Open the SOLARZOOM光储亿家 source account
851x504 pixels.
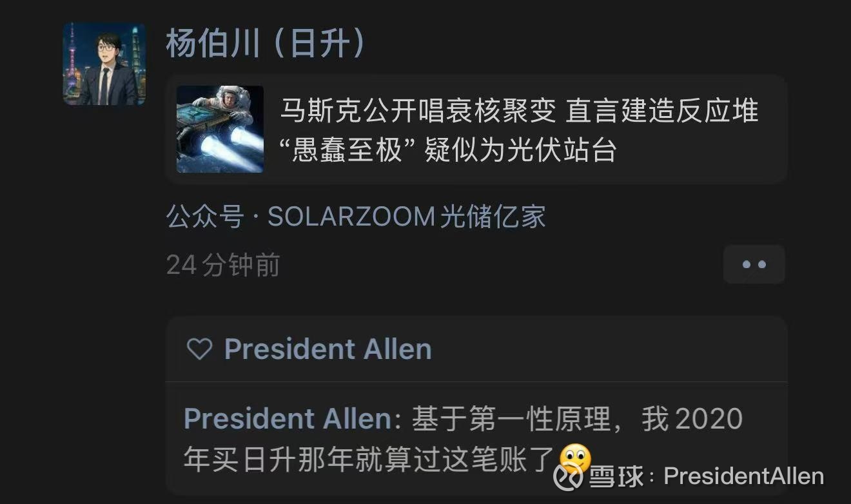[407, 217]
